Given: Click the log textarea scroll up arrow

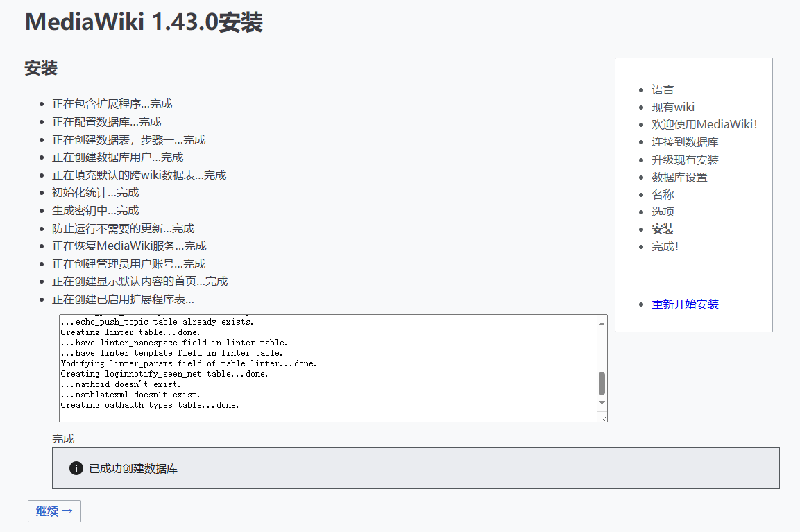Looking at the screenshot, I should (602, 323).
